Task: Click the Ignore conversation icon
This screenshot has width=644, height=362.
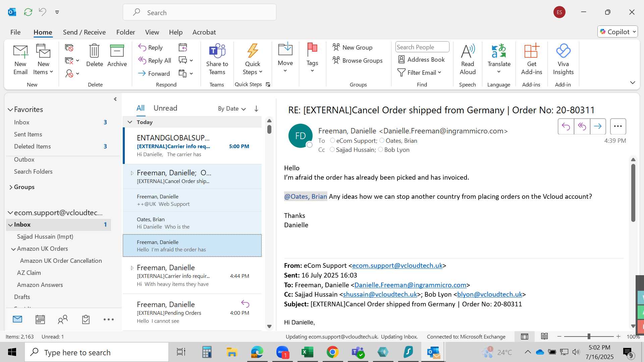Action: (69, 48)
